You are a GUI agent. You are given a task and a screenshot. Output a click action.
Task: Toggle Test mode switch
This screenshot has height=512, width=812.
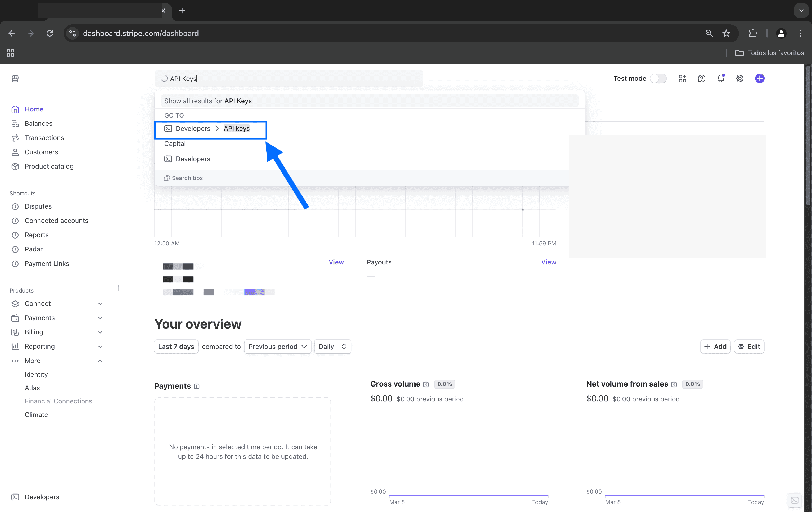(x=658, y=79)
